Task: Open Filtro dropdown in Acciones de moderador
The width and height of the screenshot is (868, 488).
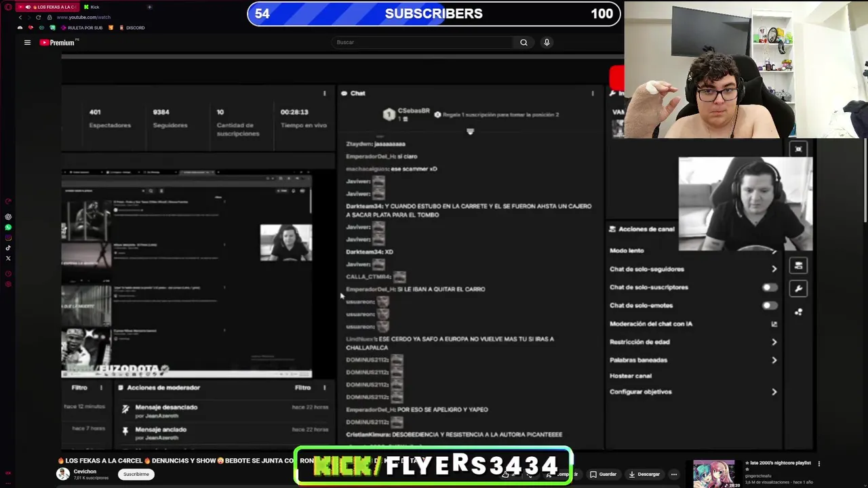Action: point(302,388)
